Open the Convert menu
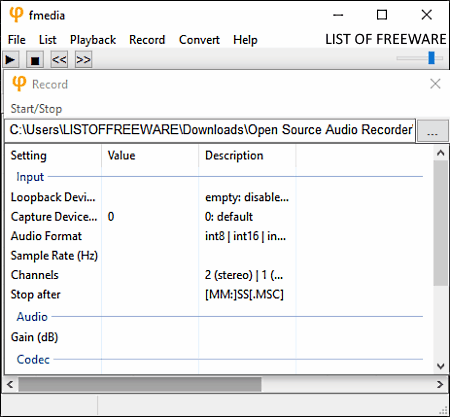Viewport: 450px width, 417px height. 199,40
